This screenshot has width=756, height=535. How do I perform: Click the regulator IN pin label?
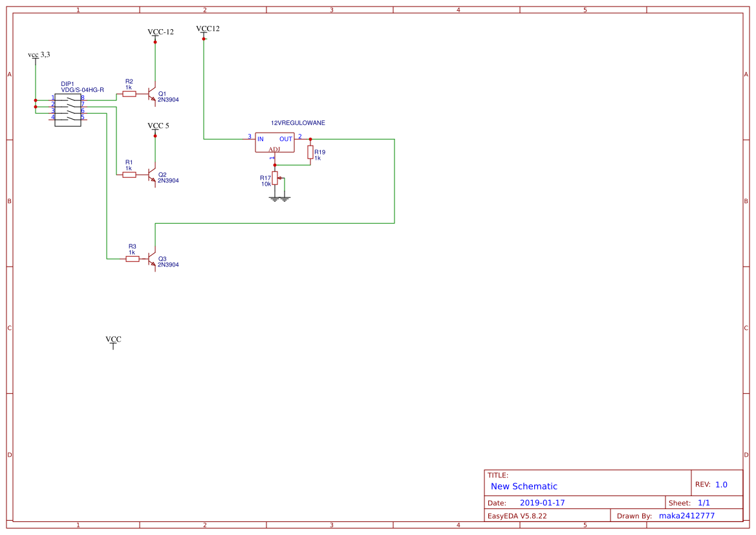[261, 139]
